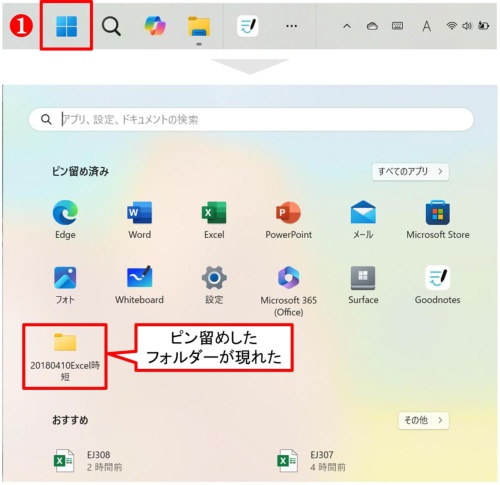Click the OneDrive cloud tray icon
500x485 pixels.
pyautogui.click(x=372, y=26)
